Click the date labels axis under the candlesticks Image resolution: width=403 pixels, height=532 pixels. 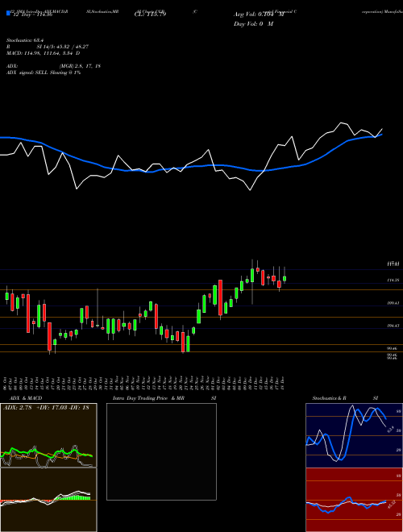point(145,384)
